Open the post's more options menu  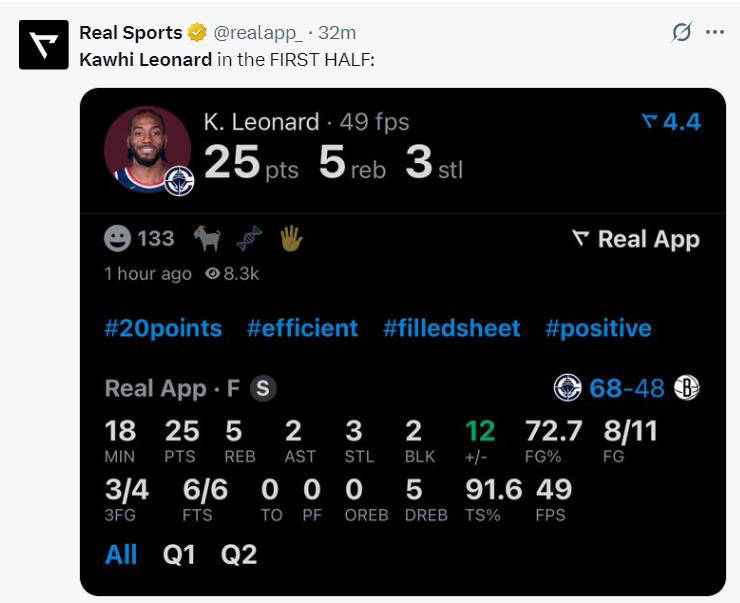coord(714,32)
